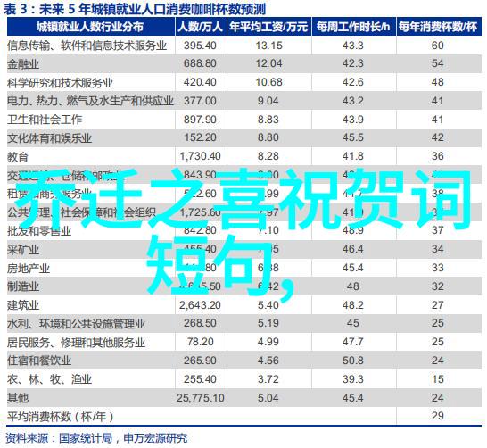Viewport: 487px width, 448px height.
Task: Click the 住宿和餐饮业 row label
Action: (39, 361)
